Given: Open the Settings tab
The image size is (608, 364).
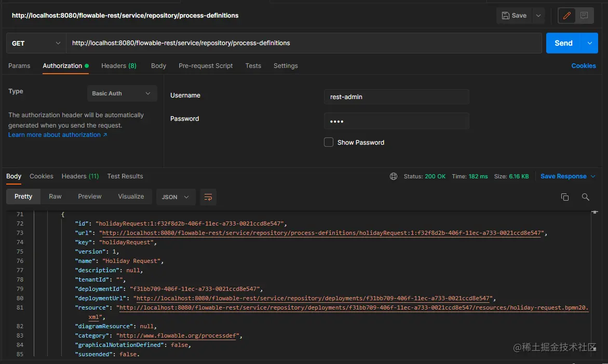Looking at the screenshot, I should click(x=286, y=66).
